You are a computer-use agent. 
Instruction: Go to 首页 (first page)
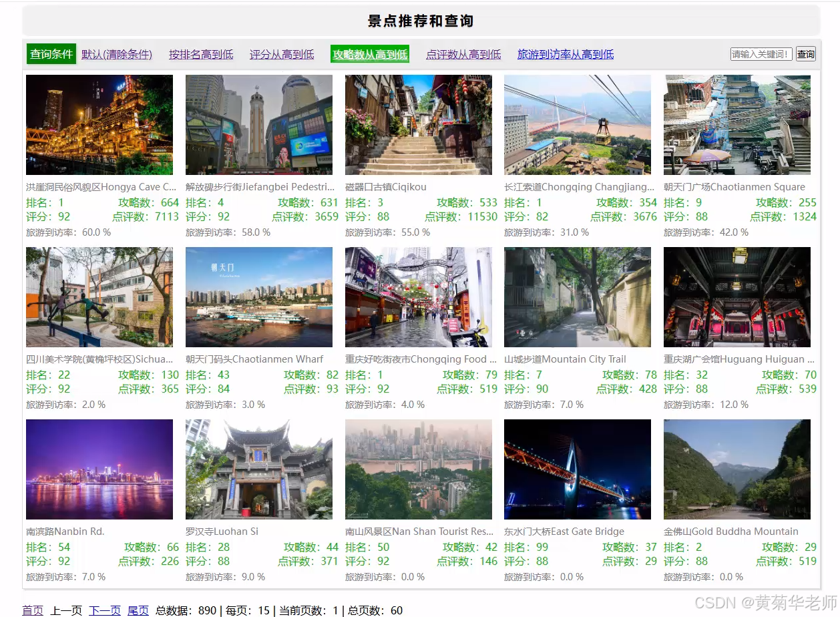32,610
